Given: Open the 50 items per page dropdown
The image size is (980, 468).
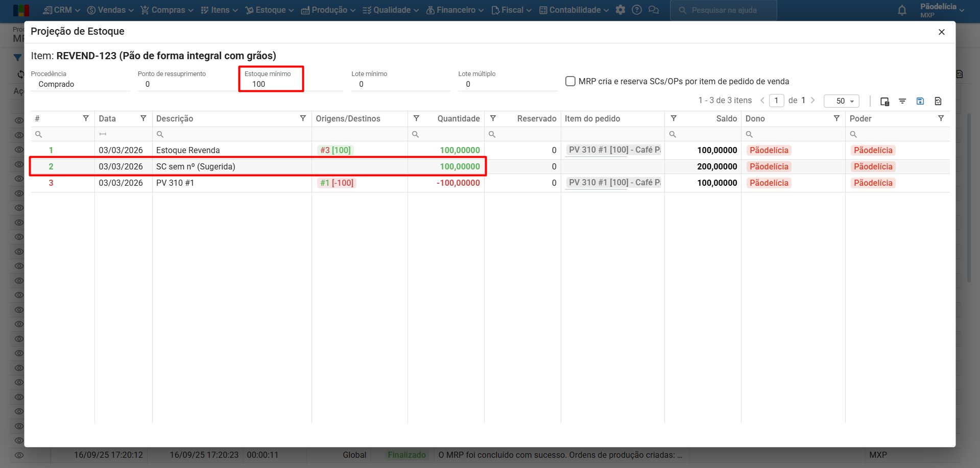Looking at the screenshot, I should [x=841, y=101].
